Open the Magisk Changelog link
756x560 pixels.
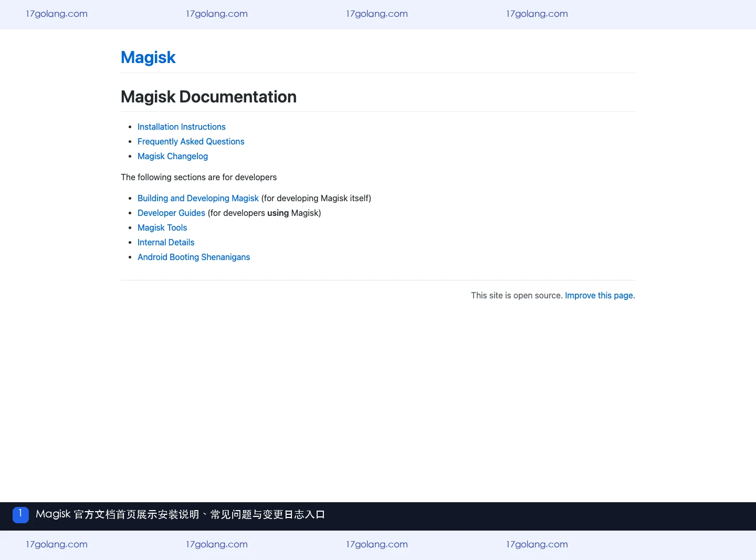point(173,156)
